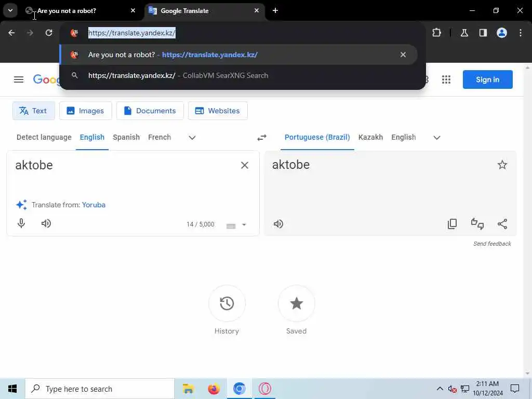Select Spanish as the source language

126,137
